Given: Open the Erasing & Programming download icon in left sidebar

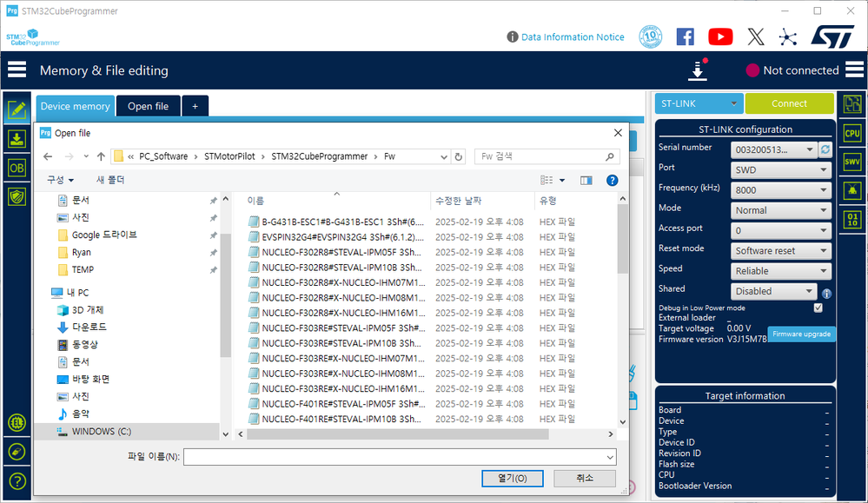Looking at the screenshot, I should pos(17,138).
